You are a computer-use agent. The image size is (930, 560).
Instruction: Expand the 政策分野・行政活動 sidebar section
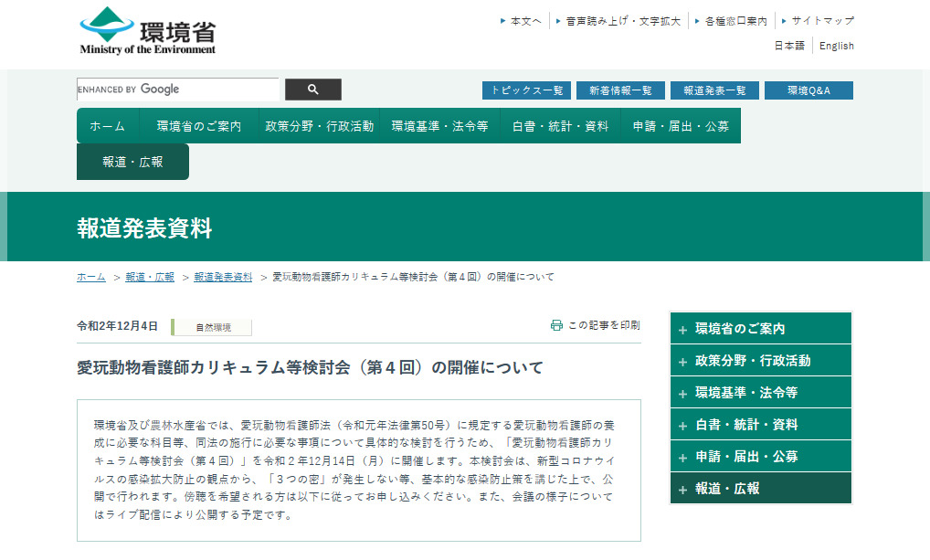tap(759, 360)
